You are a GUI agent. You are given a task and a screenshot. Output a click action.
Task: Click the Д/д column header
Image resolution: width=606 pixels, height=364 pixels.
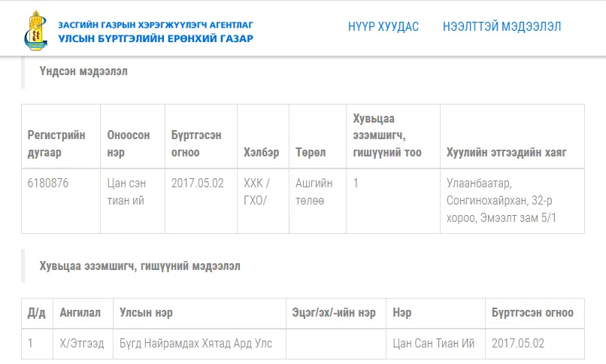coord(36,313)
